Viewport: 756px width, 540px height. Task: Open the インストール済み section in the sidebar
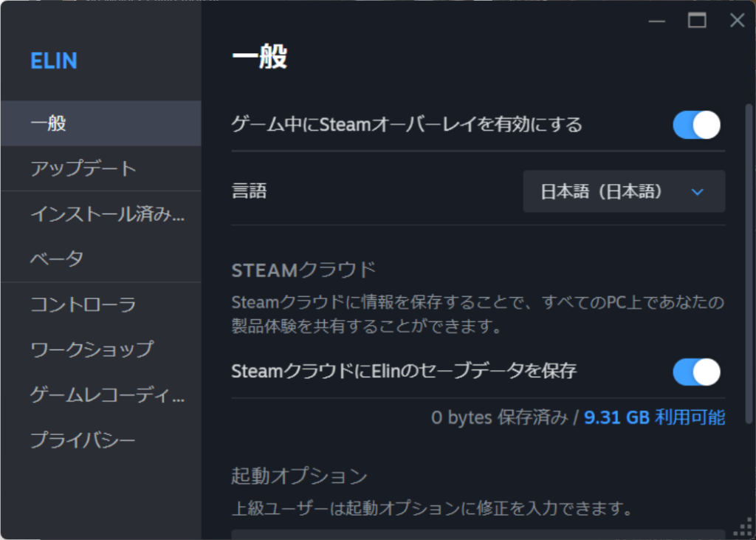[x=100, y=214]
